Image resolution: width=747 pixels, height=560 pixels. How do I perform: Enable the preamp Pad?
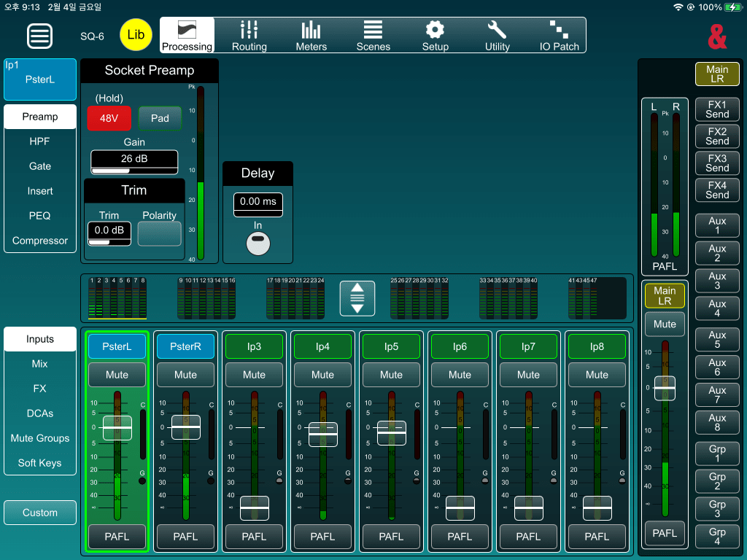click(x=160, y=118)
